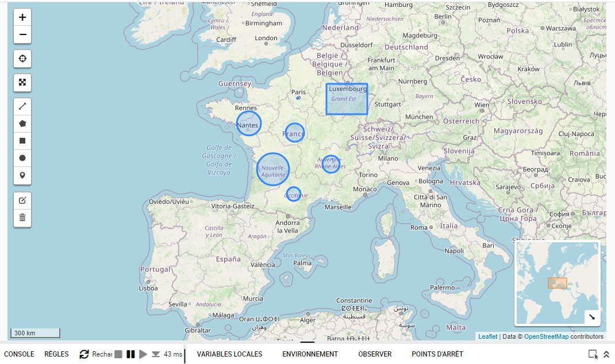Viewport: 615px width, 364px height.
Task: Click the reload (Recharger) refresh icon
Action: [84, 354]
